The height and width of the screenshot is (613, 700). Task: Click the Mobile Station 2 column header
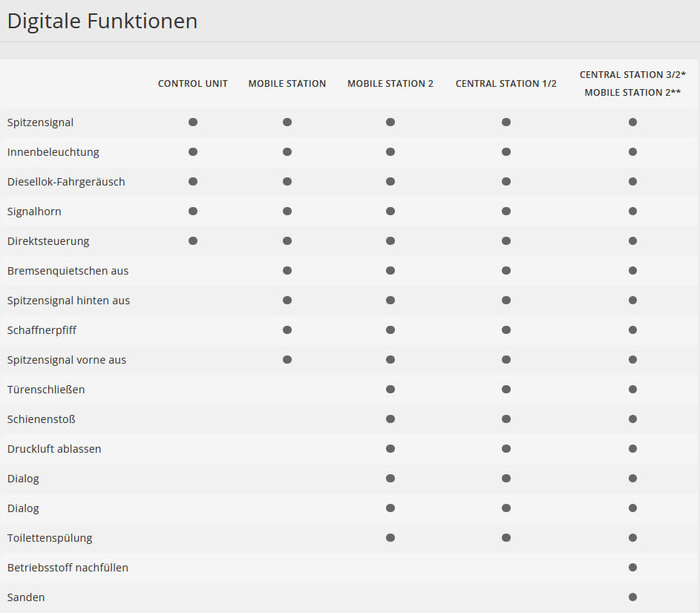pos(390,84)
